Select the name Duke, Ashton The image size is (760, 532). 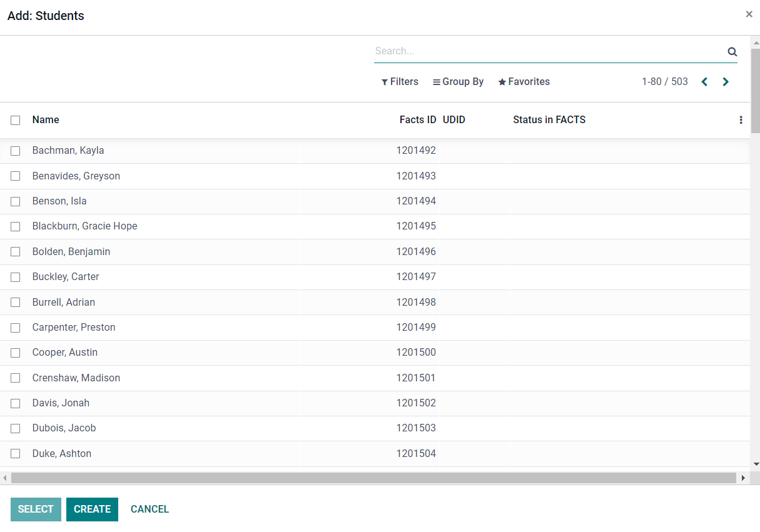(62, 454)
